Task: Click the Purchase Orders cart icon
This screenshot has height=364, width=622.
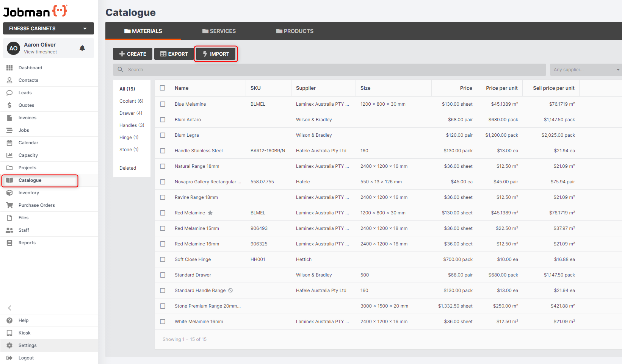Action: (x=9, y=205)
